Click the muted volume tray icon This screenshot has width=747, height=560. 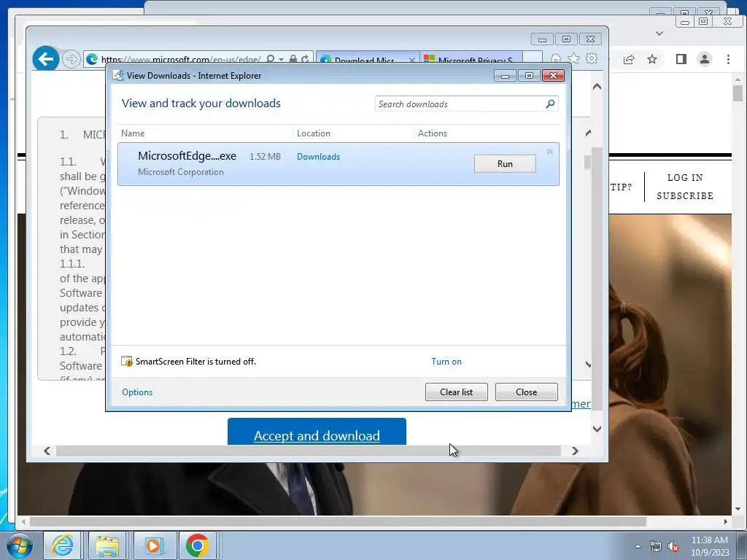pyautogui.click(x=673, y=546)
